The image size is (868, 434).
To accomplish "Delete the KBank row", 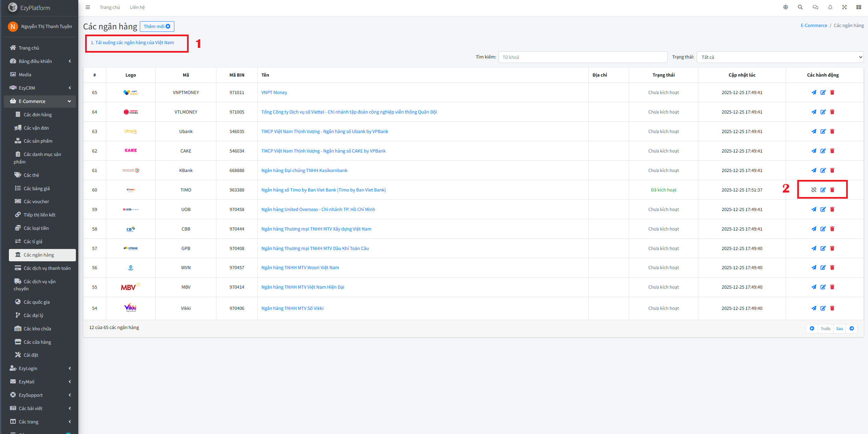I will 832,170.
